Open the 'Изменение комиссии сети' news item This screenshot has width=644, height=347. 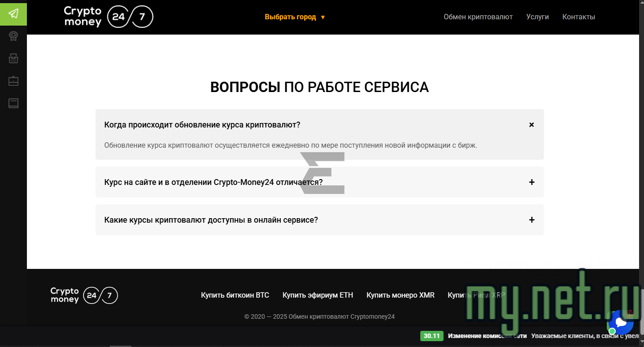[x=487, y=336]
